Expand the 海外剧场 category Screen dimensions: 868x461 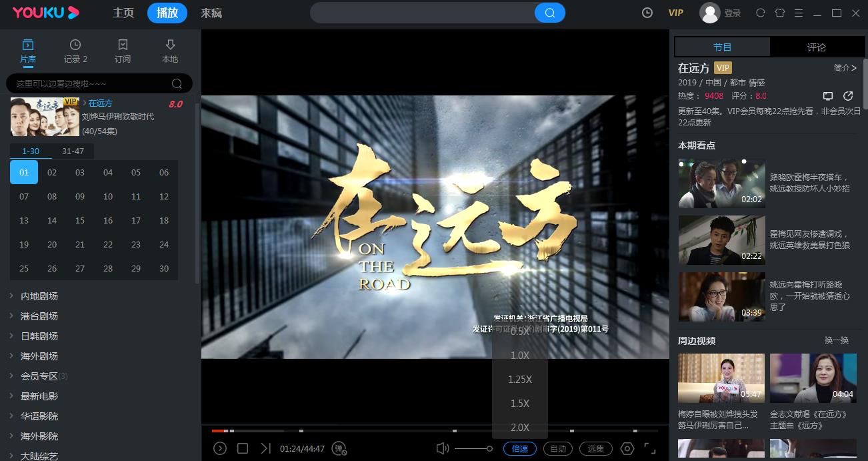(x=39, y=356)
